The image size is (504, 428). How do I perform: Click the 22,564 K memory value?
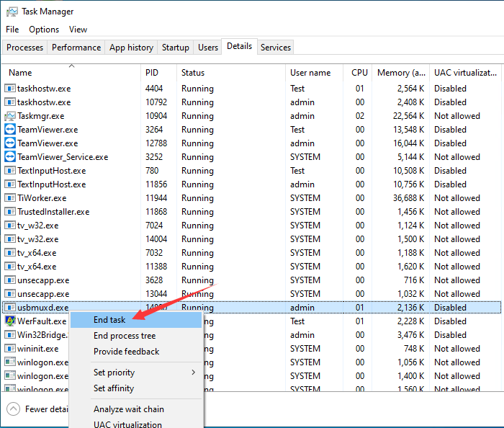tap(408, 116)
